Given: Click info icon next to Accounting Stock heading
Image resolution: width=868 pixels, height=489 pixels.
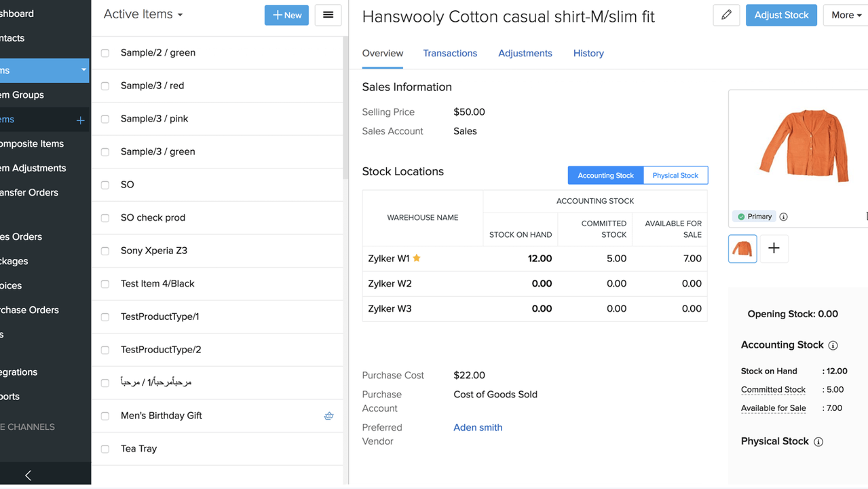Looking at the screenshot, I should [833, 345].
